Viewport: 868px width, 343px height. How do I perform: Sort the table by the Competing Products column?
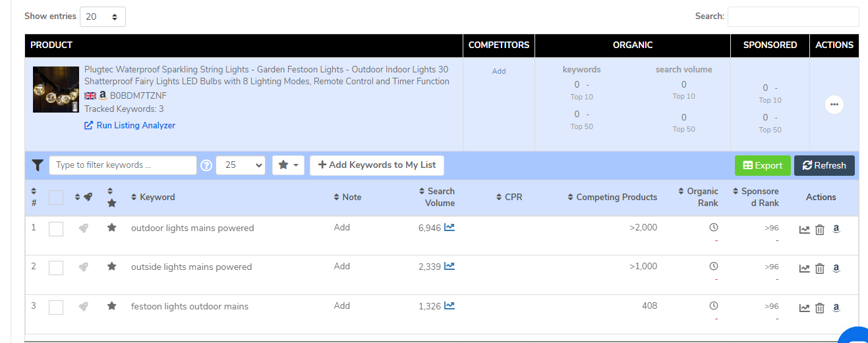coord(612,197)
